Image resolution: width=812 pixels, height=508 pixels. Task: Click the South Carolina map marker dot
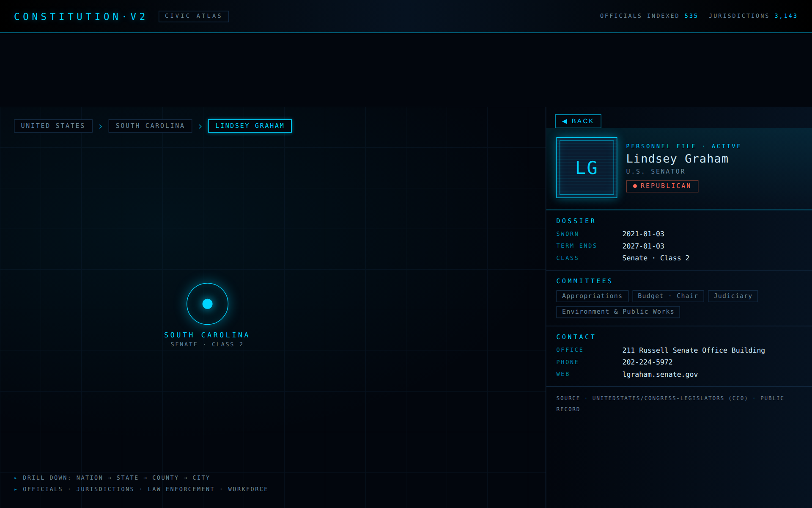pyautogui.click(x=207, y=304)
